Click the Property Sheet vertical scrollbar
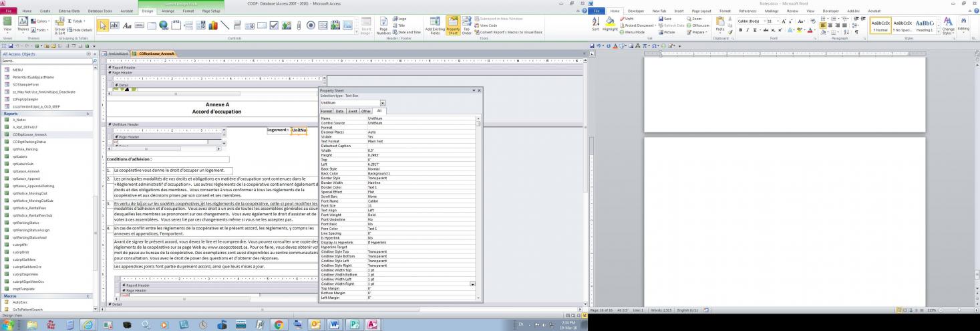980x331 pixels. coord(478,207)
